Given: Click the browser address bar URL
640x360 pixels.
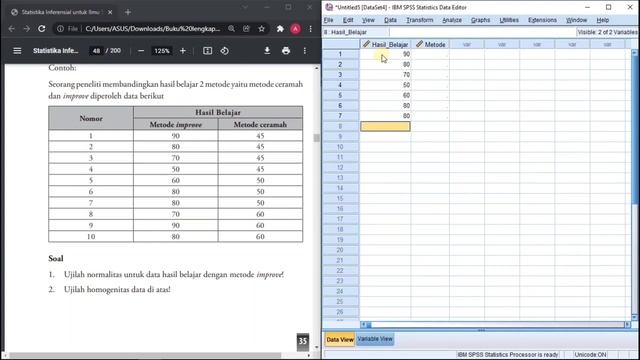Looking at the screenshot, I should tap(153, 29).
